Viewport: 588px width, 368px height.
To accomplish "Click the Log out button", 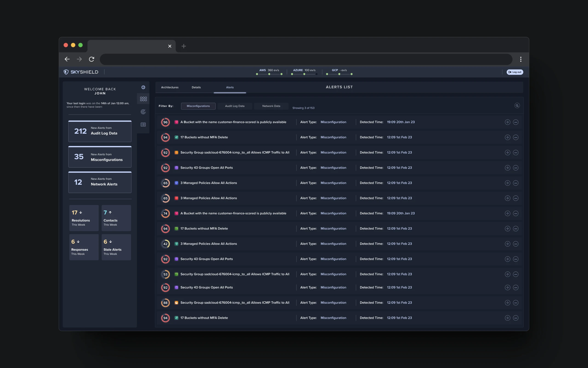I will click(x=515, y=72).
